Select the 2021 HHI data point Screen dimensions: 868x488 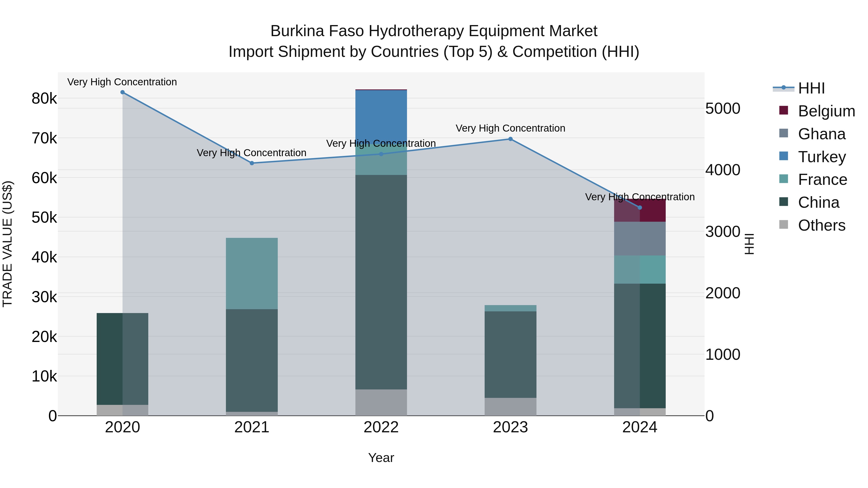pyautogui.click(x=252, y=163)
